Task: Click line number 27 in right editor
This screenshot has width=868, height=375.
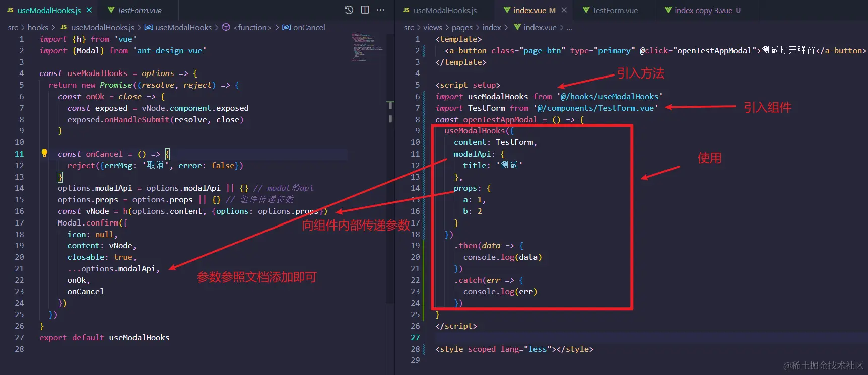Action: click(x=415, y=337)
